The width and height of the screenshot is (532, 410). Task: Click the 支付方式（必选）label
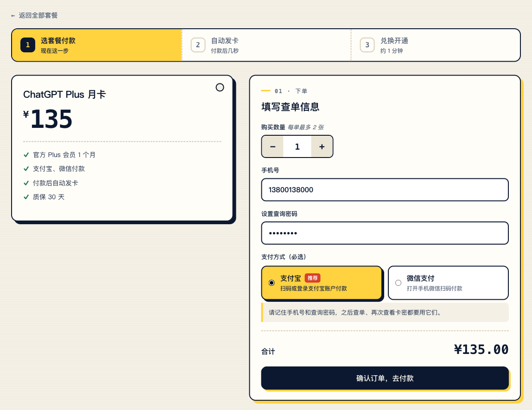coord(284,257)
